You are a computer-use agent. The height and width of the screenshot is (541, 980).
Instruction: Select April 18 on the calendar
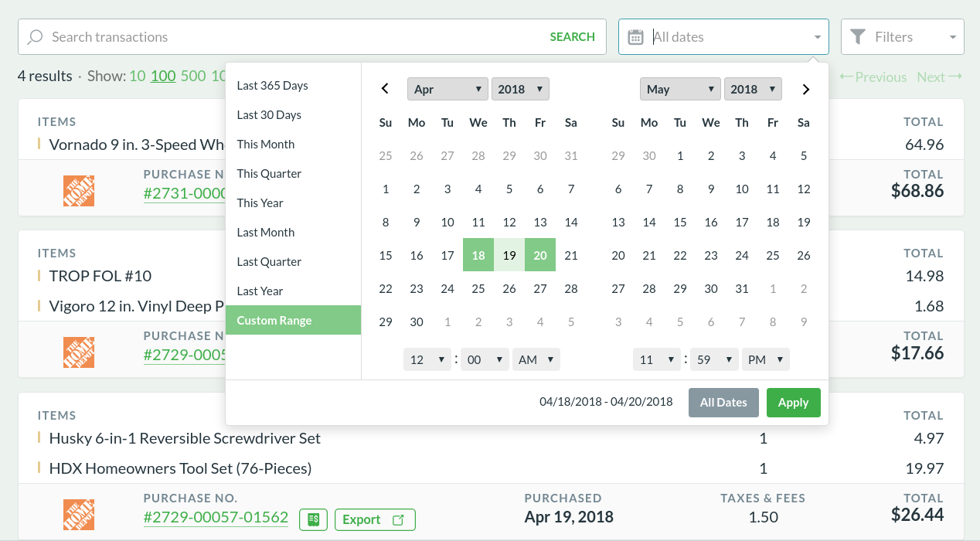pyautogui.click(x=478, y=255)
